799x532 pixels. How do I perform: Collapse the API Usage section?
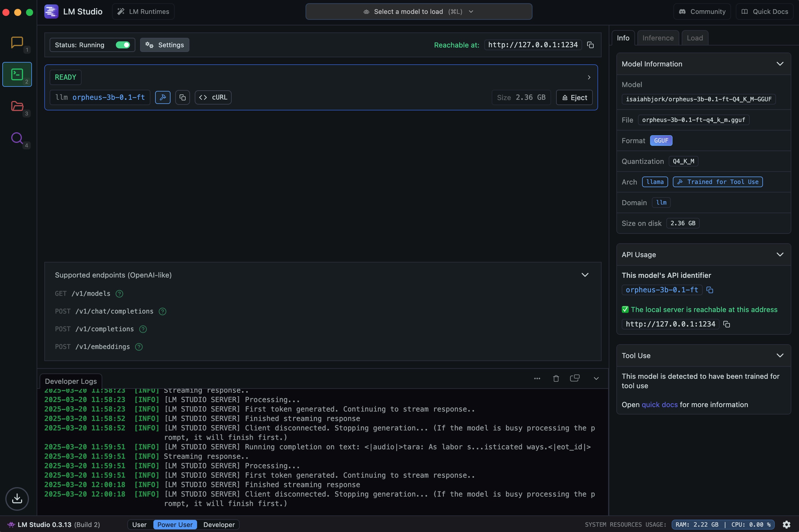click(x=779, y=254)
